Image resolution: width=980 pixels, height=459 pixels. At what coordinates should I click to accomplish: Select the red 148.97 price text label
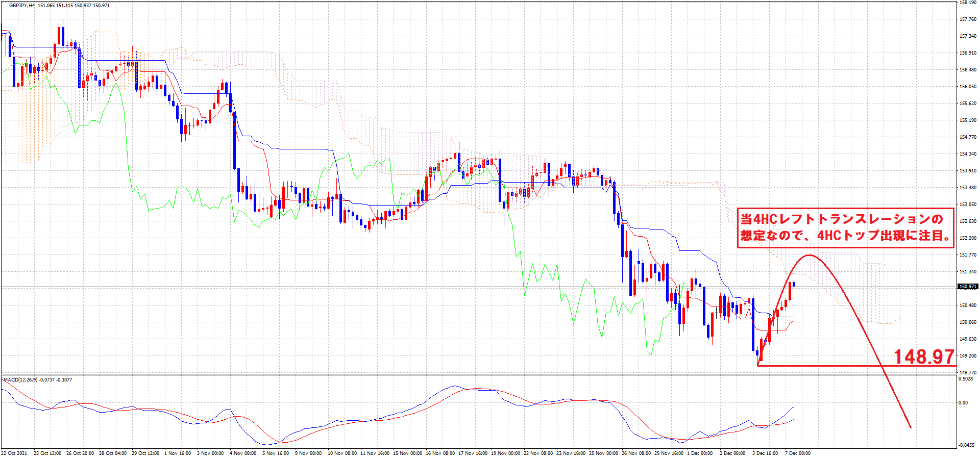(x=924, y=357)
